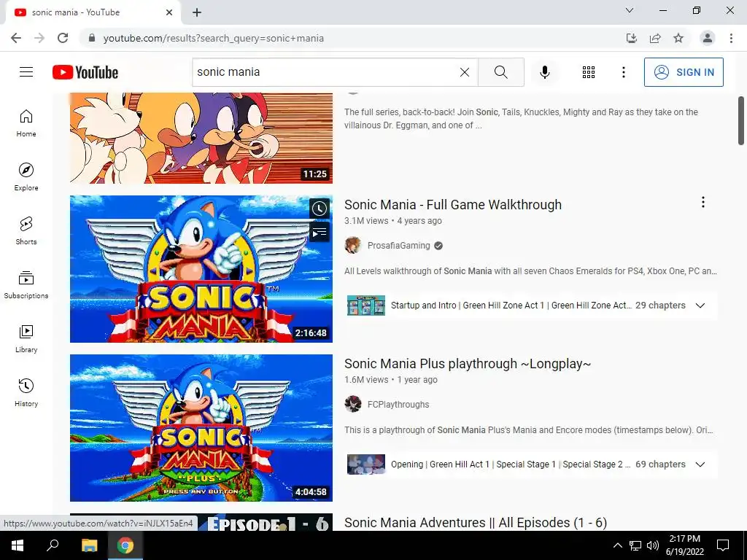Open title Sonic Mania Plus playthrough ~Longplay~
The width and height of the screenshot is (747, 560).
[x=468, y=364]
